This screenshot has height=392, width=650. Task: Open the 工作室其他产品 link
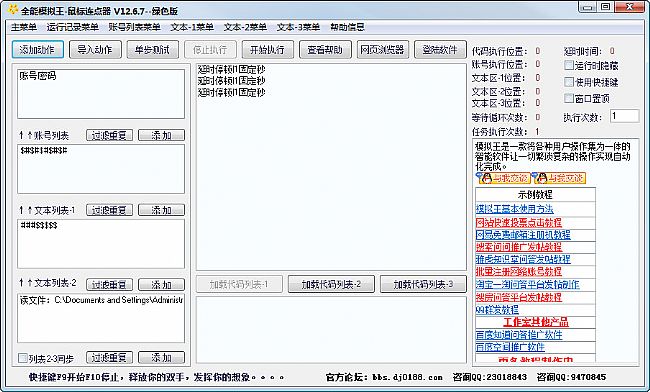tap(536, 322)
